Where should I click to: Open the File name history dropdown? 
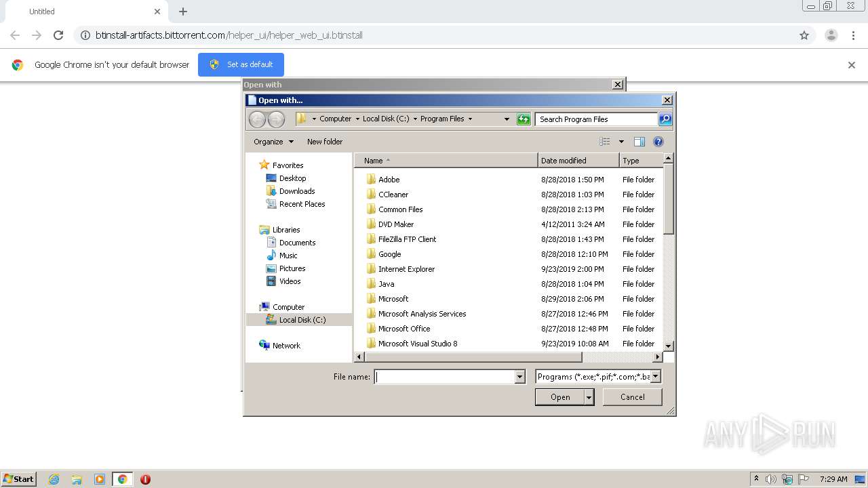coord(520,377)
